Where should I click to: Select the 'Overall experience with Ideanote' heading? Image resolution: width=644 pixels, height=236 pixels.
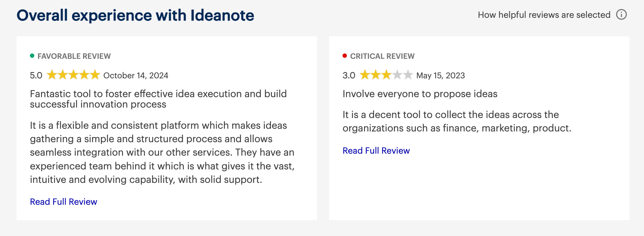[x=135, y=15]
